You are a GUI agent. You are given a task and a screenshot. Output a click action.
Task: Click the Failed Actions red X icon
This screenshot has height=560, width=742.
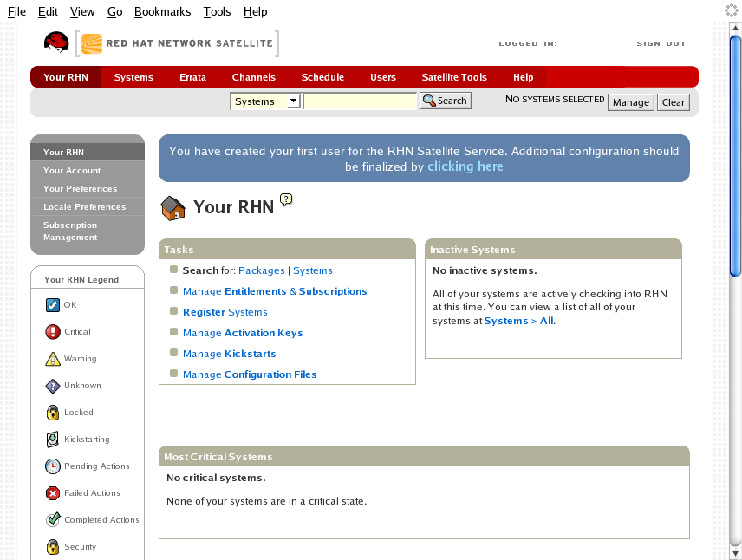click(x=53, y=493)
